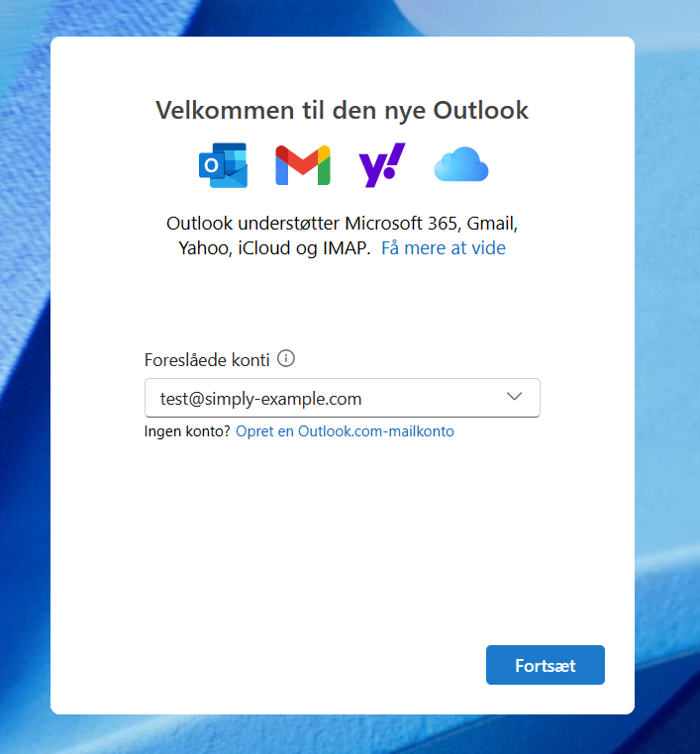Click the info icon beside Foreslåede konti
The height and width of the screenshot is (754, 700).
[286, 359]
